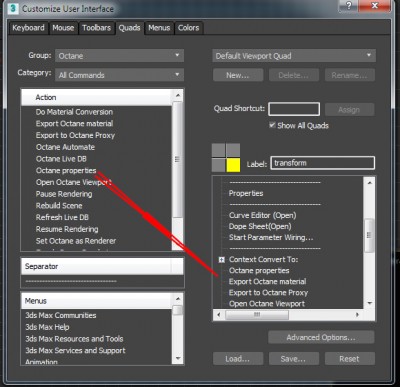Click the 3ds Max application icon in title bar
400x387 pixels.
(x=13, y=8)
